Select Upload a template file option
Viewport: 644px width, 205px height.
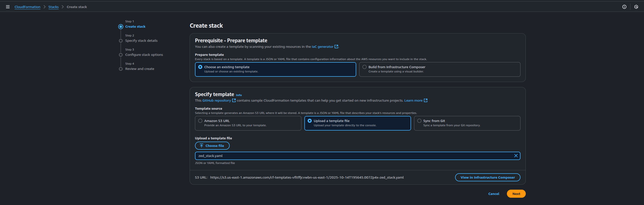pos(310,121)
